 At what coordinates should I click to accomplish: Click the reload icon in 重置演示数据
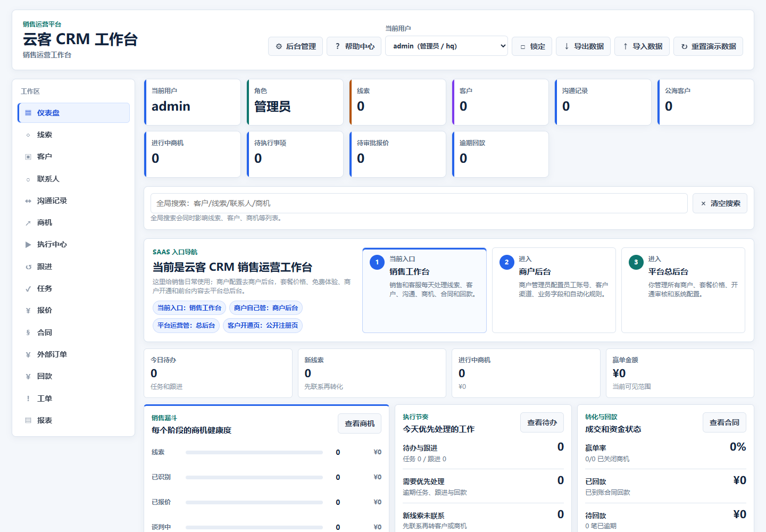tap(684, 47)
